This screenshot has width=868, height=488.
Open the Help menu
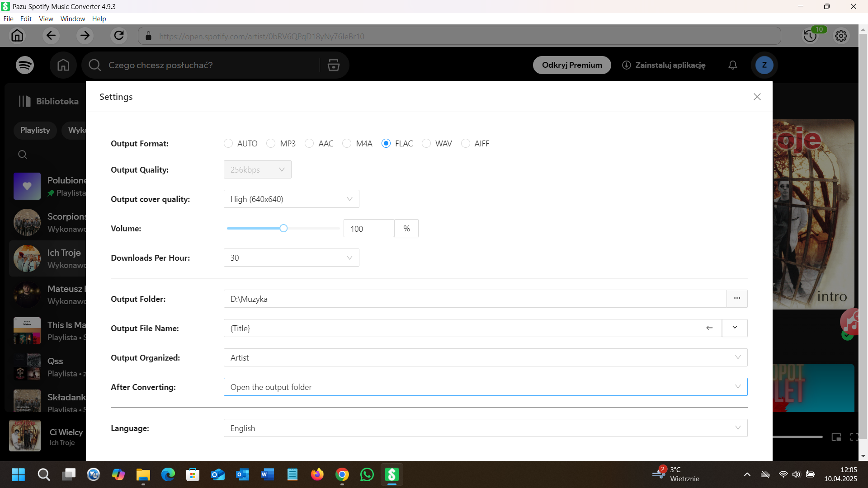point(99,19)
